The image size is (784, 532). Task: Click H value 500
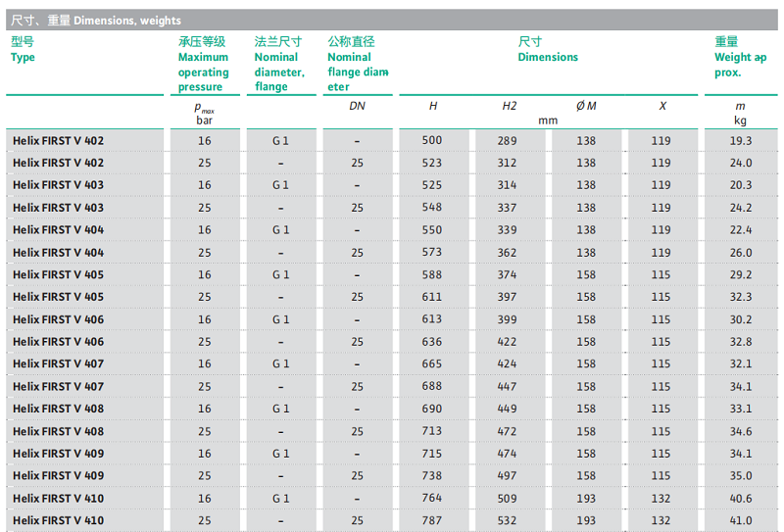431,140
